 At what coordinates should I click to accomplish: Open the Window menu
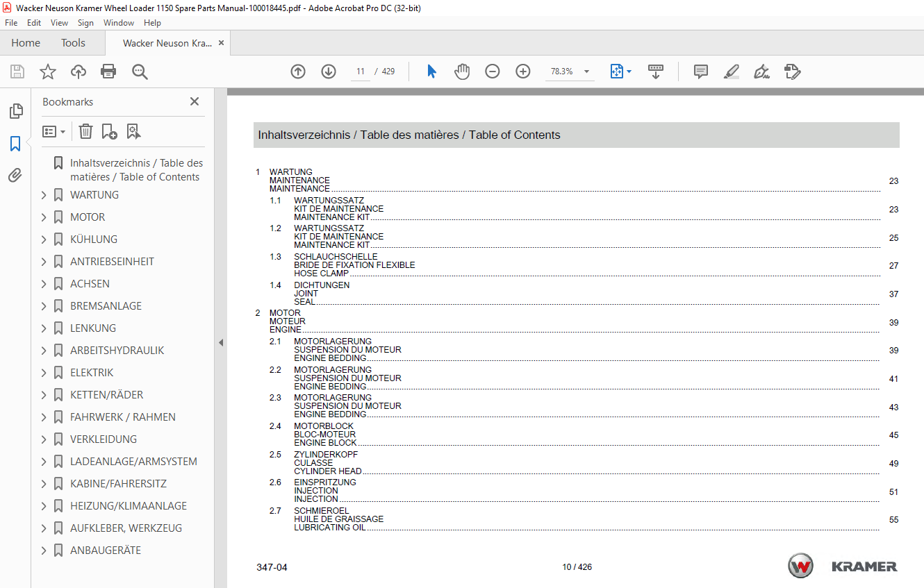119,23
